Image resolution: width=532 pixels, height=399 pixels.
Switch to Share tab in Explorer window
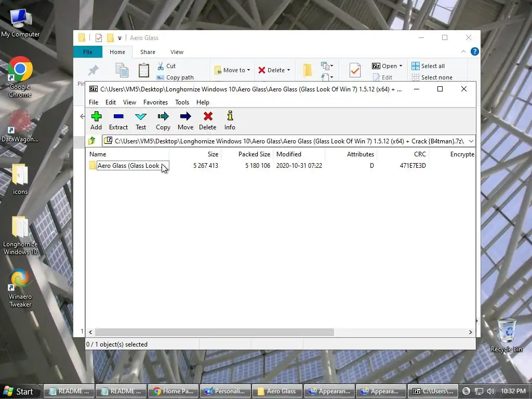148,52
